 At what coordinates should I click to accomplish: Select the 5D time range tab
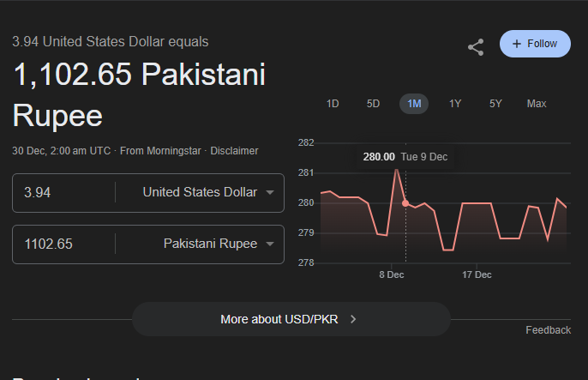click(373, 104)
